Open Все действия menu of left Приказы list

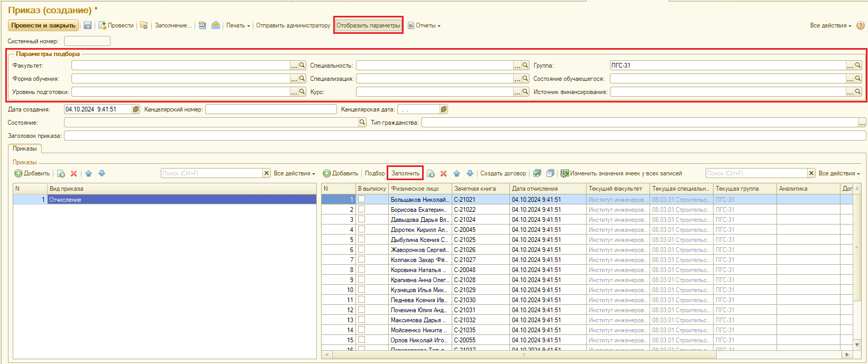point(294,173)
